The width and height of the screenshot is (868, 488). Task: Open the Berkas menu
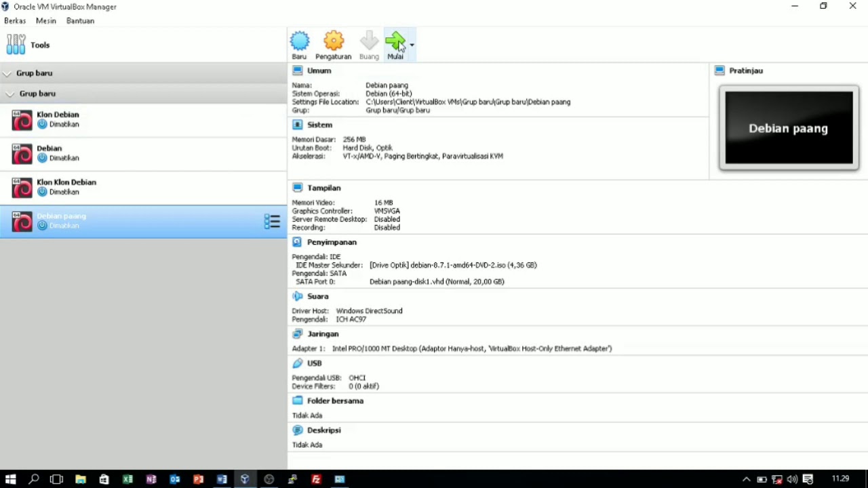pos(15,21)
